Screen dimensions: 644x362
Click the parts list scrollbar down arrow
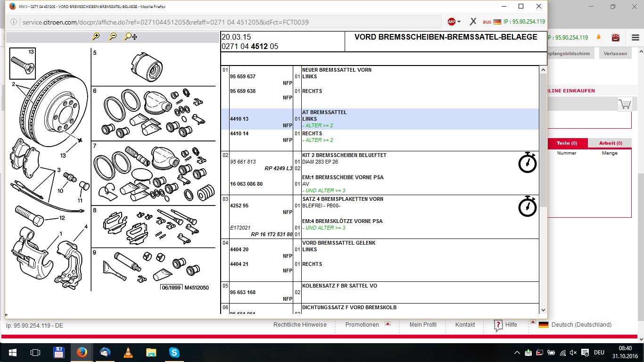(543, 310)
